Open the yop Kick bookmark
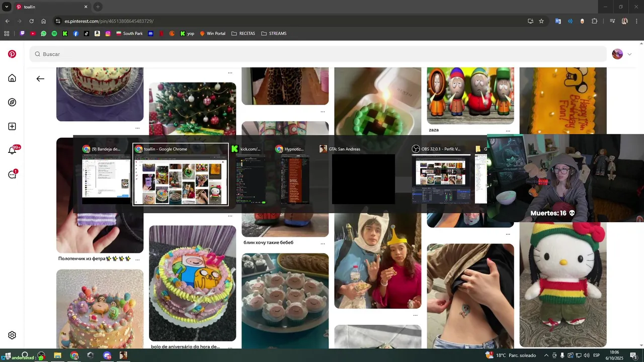644x362 pixels. (187, 34)
